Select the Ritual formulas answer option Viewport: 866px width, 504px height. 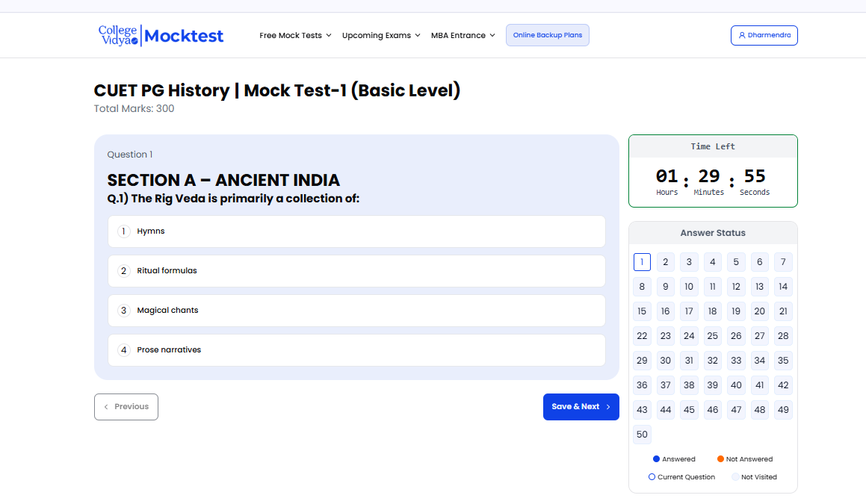[x=356, y=271]
